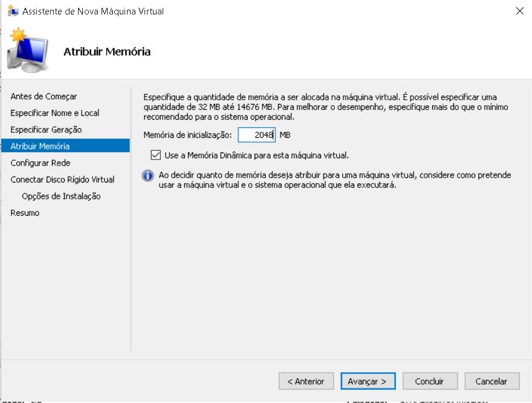Click the Assistente de Nova Máquina Virtual title
Image resolution: width=532 pixels, height=403 pixels.
(x=93, y=11)
